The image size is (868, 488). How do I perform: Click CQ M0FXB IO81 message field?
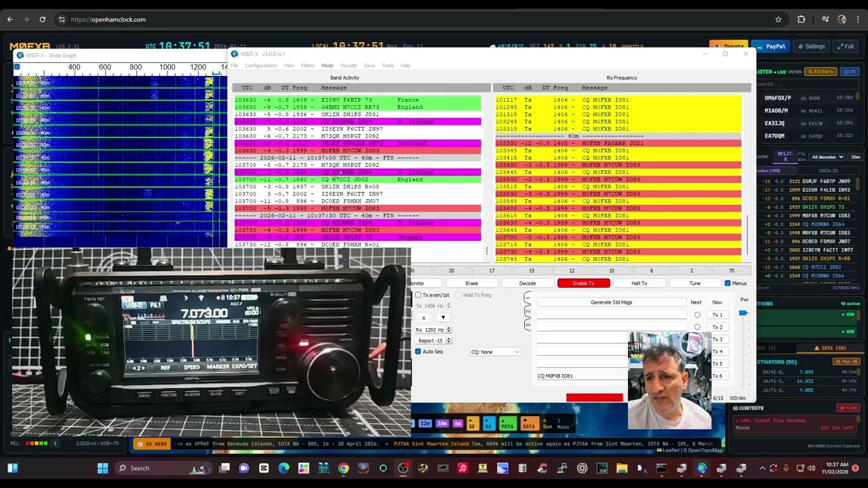point(581,376)
